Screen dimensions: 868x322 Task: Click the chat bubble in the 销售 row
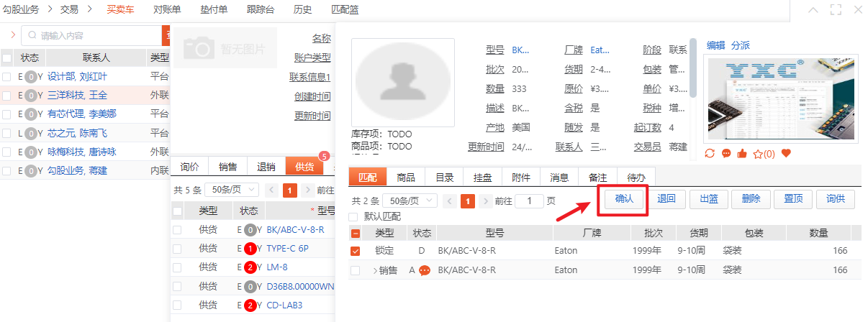coord(425,270)
